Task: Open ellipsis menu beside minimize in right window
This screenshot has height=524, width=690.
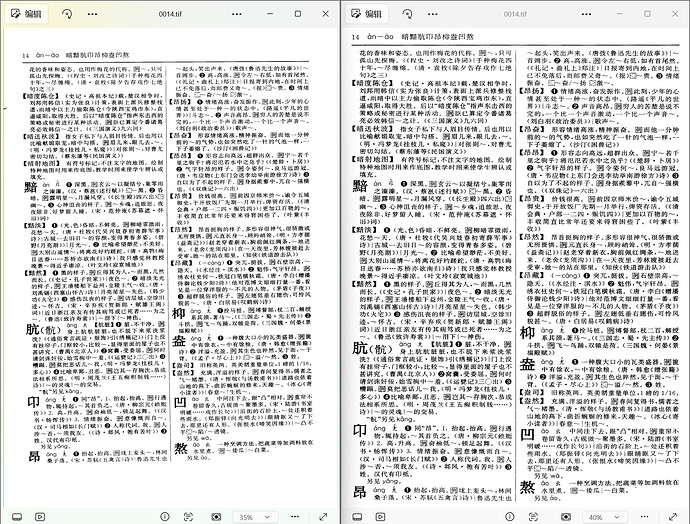Action: coord(586,14)
